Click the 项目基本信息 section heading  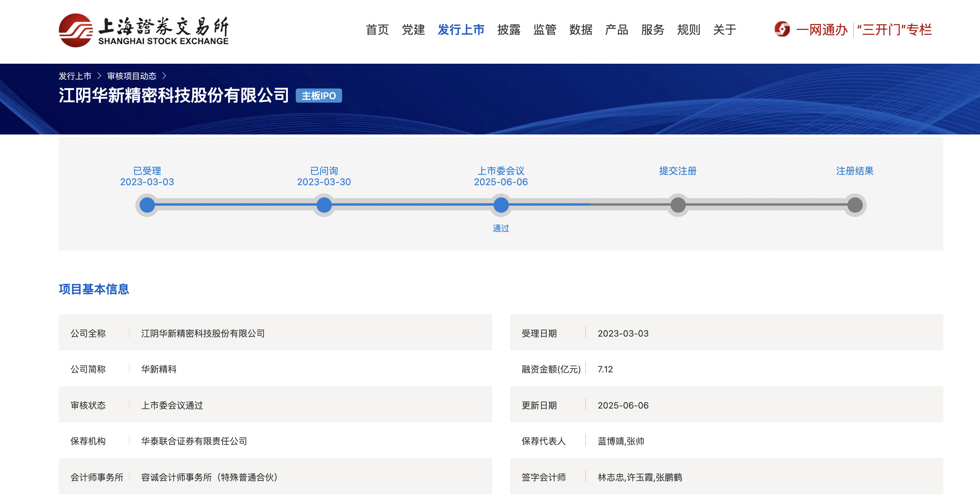[x=94, y=289]
